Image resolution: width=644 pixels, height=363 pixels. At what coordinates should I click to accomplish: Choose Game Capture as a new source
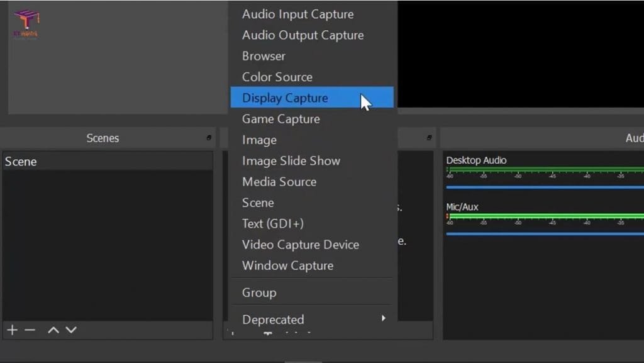pyautogui.click(x=280, y=118)
